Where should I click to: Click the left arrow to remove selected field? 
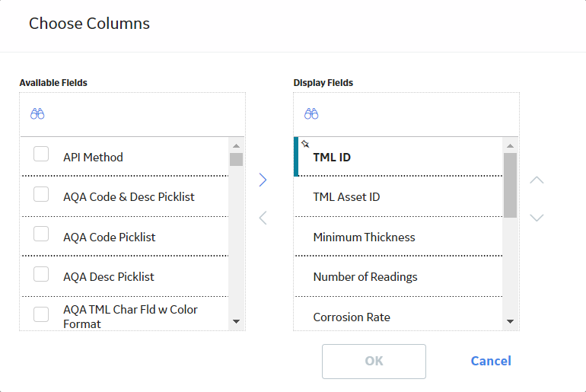[x=263, y=218]
